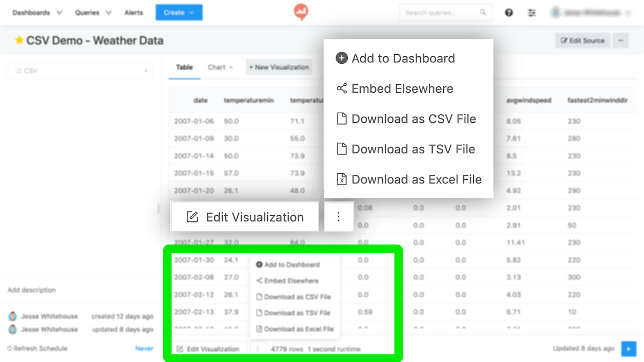Click the Edit Source button
The height and width of the screenshot is (362, 644).
click(582, 40)
